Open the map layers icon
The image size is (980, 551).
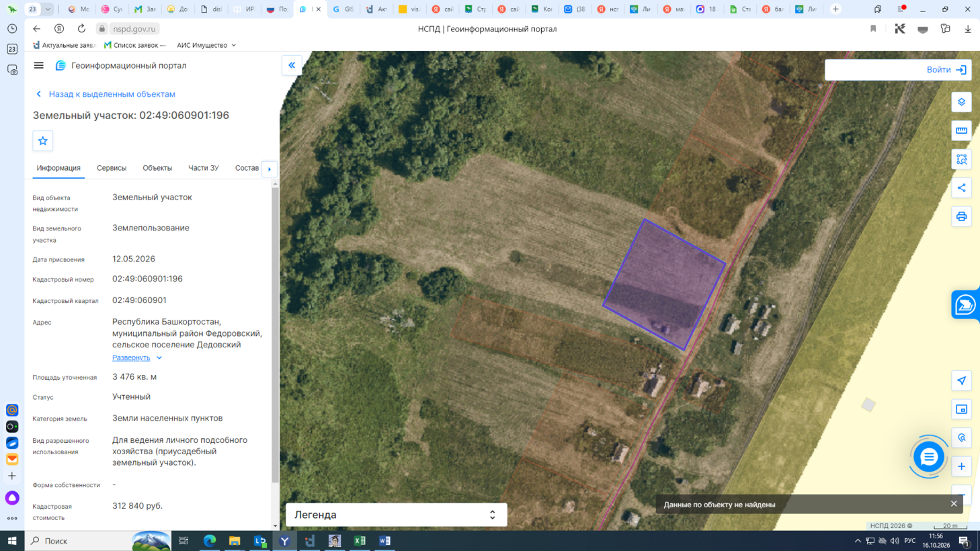pos(961,102)
